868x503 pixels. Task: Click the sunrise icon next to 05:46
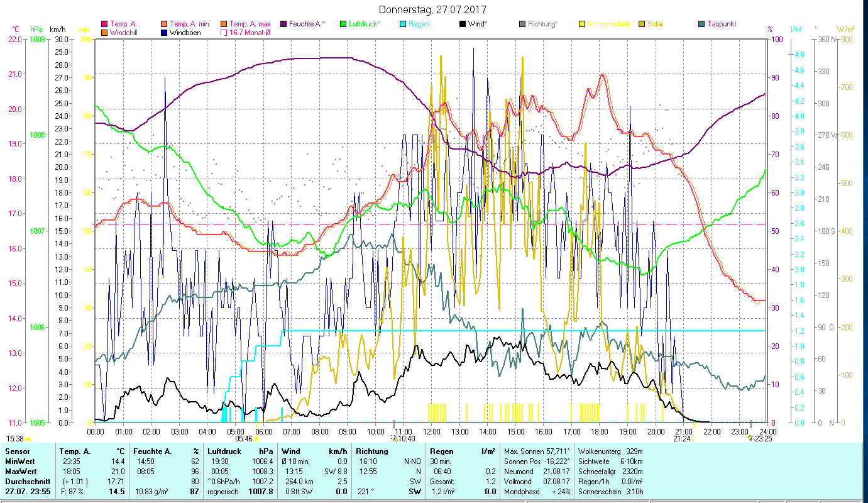(x=256, y=439)
